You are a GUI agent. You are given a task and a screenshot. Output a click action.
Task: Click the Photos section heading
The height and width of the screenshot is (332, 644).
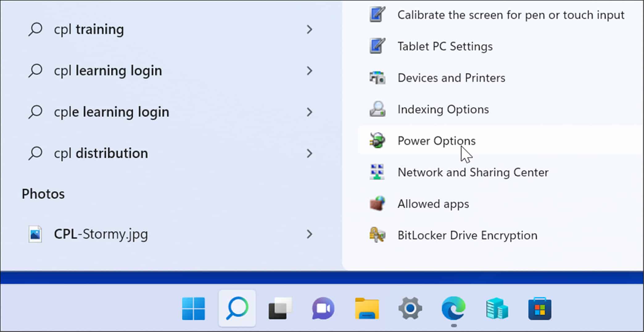(x=43, y=194)
